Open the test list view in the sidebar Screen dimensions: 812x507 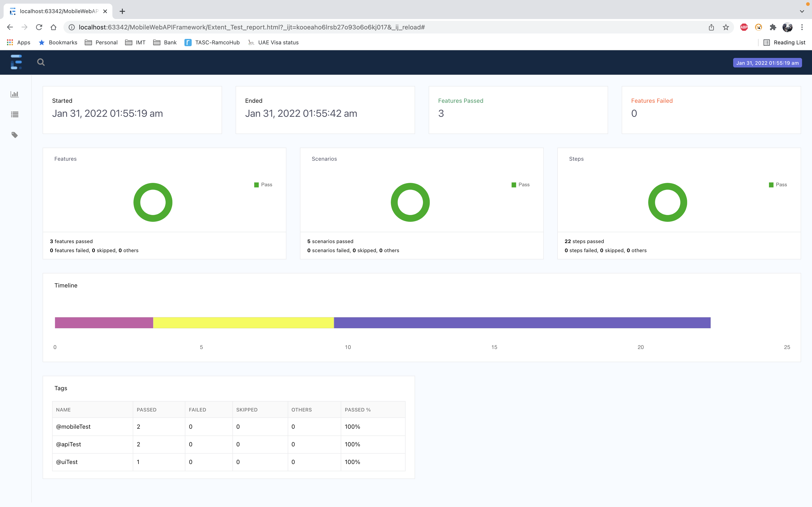[x=15, y=114]
